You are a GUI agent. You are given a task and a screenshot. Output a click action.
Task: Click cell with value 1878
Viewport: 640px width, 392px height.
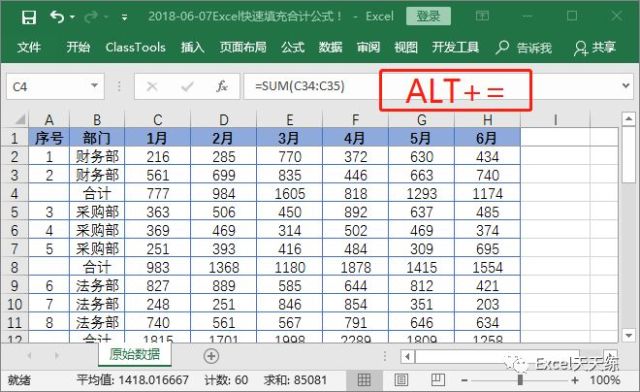pos(356,267)
